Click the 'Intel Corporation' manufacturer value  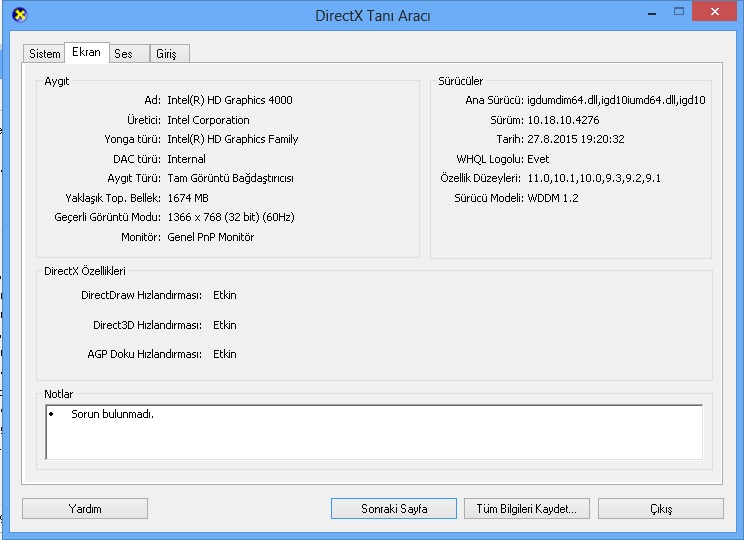[208, 120]
